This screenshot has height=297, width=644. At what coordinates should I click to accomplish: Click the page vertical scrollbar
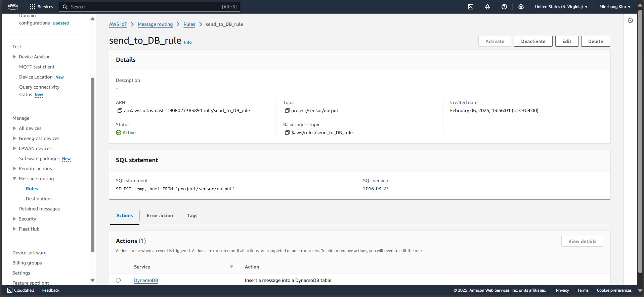coord(640,141)
